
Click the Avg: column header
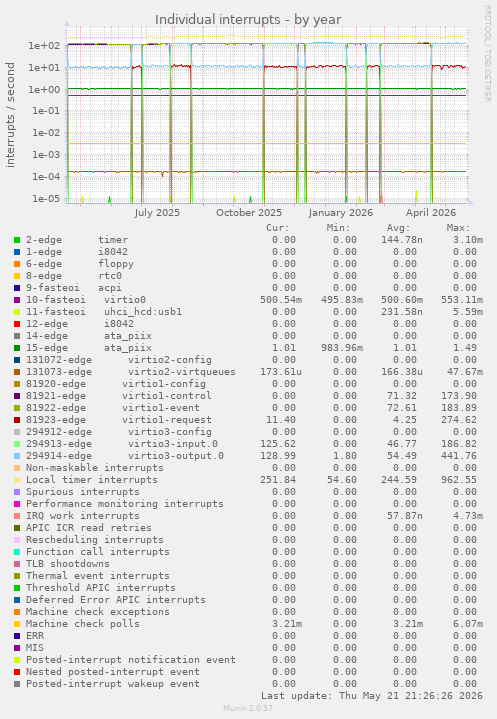398,228
